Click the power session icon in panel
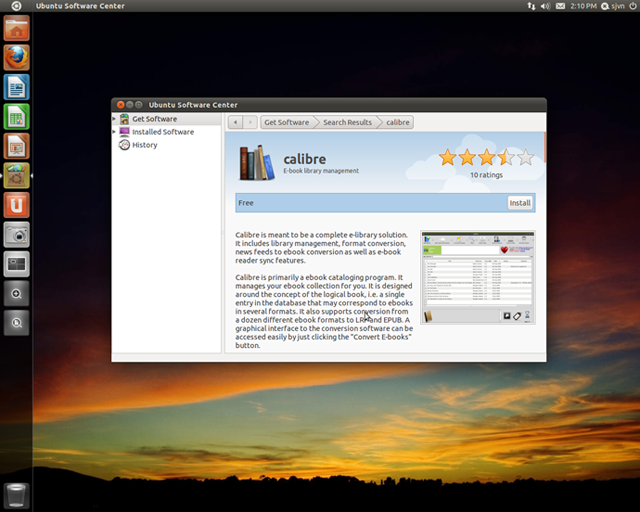Image resolution: width=640 pixels, height=512 pixels. (633, 6)
